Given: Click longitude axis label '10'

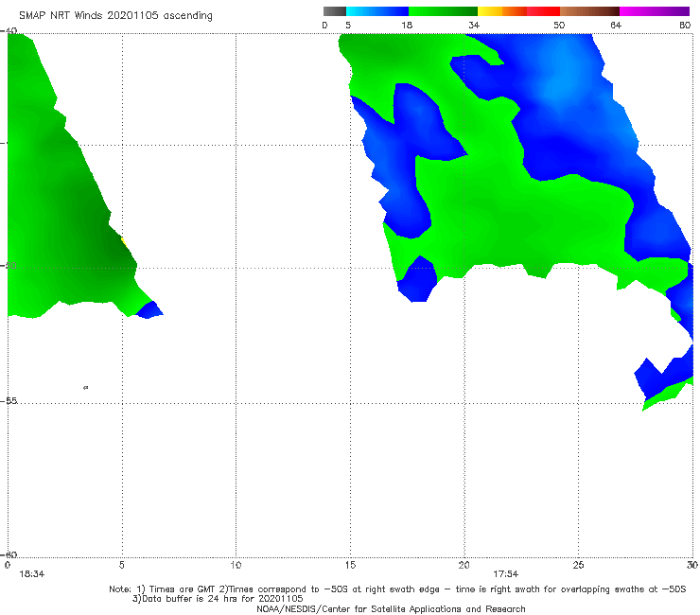Looking at the screenshot, I should [x=236, y=566].
